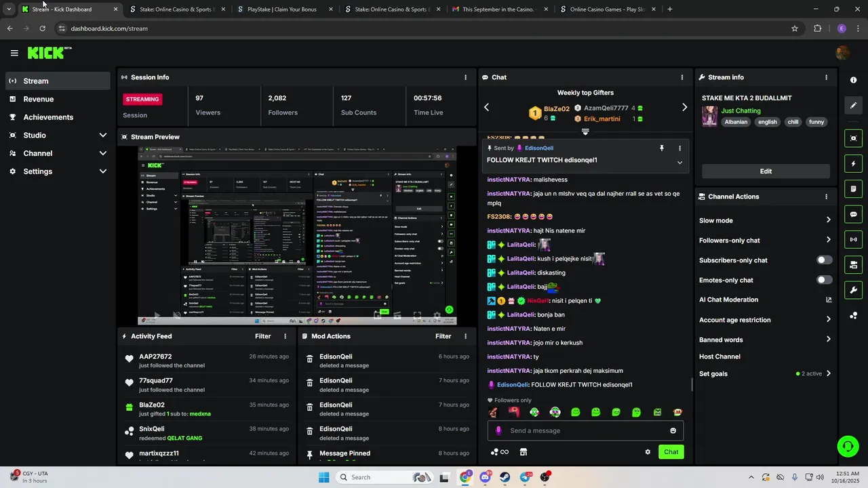Open chat settings gear icon
Image resolution: width=868 pixels, height=488 pixels.
pyautogui.click(x=648, y=452)
